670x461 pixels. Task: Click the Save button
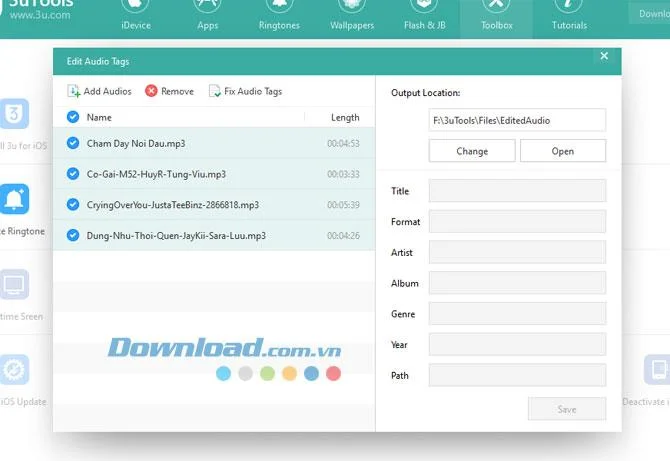567,409
